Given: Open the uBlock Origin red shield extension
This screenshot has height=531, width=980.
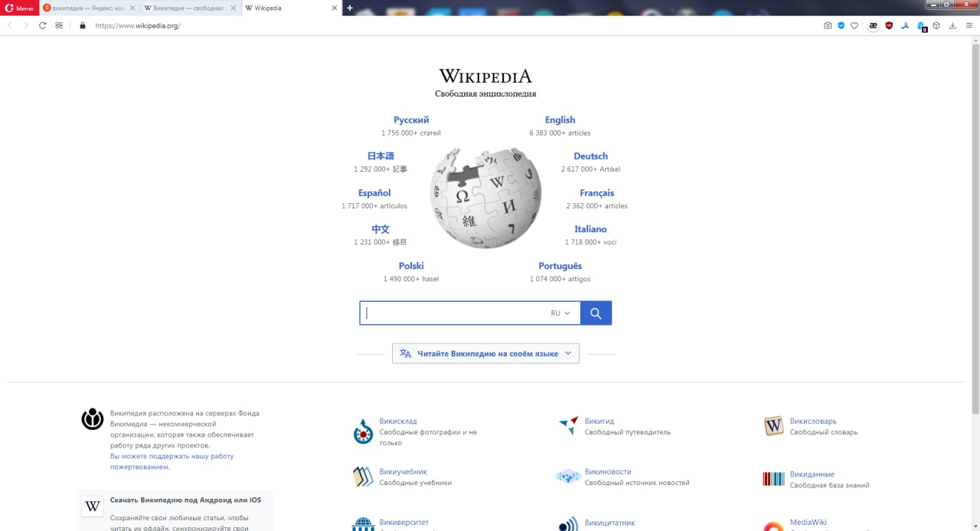Looking at the screenshot, I should 889,25.
